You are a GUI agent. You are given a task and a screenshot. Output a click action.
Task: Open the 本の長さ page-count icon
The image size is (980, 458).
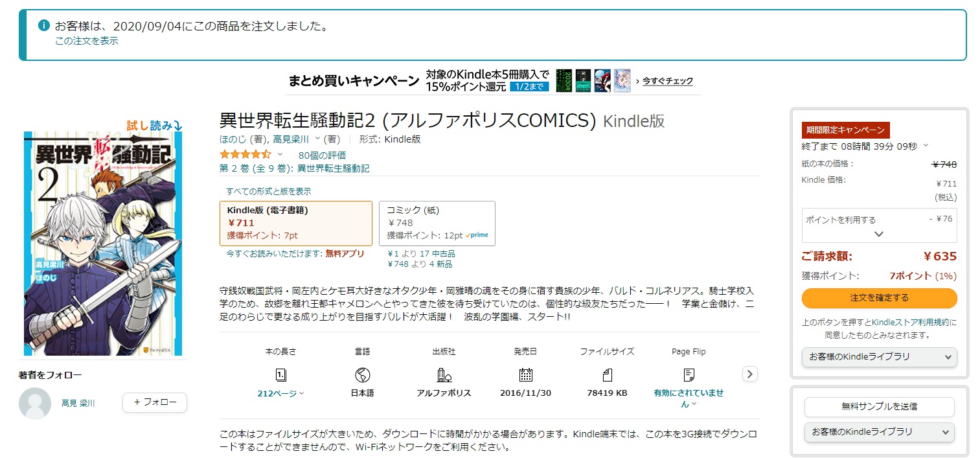280,374
